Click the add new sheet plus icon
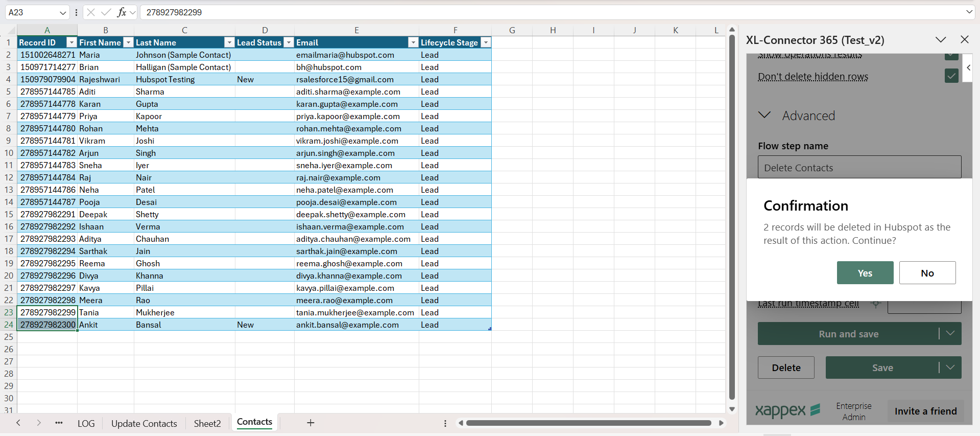Screen dimensions: 980x436 click(x=310, y=423)
